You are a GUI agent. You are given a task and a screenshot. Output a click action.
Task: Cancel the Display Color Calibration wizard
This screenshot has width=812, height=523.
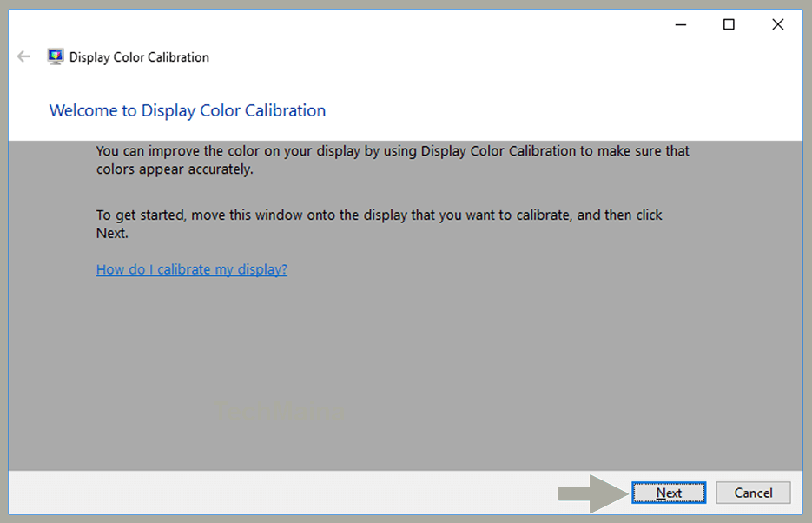click(752, 492)
